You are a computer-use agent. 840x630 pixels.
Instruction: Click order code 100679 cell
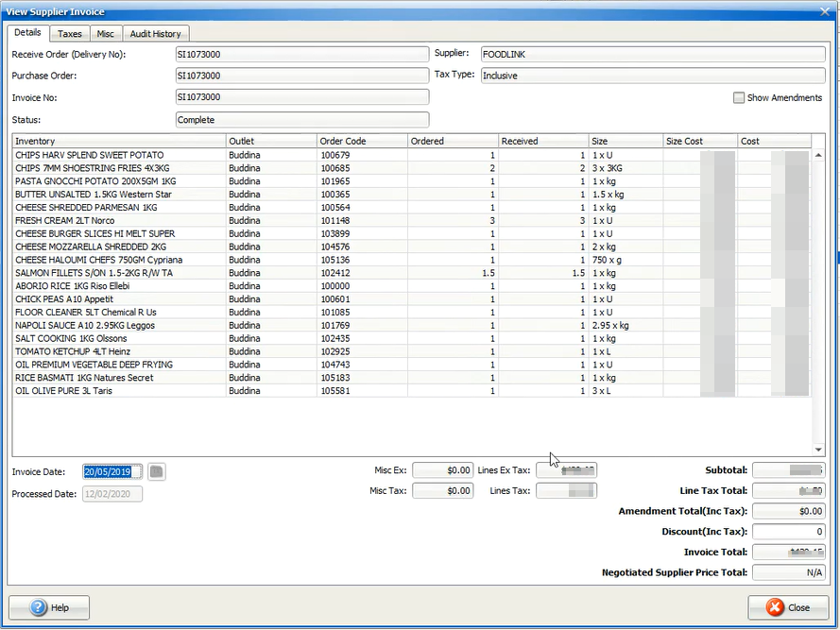362,155
